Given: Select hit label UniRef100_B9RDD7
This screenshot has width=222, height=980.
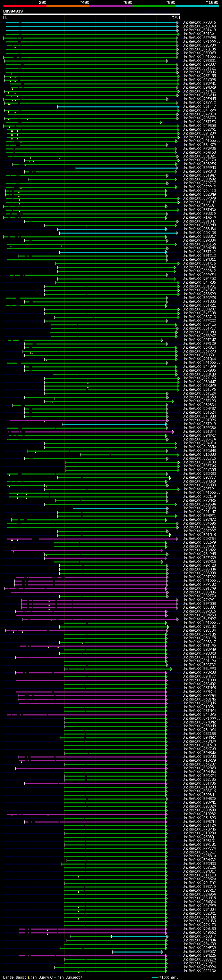Looking at the screenshot, I should coord(199,65).
